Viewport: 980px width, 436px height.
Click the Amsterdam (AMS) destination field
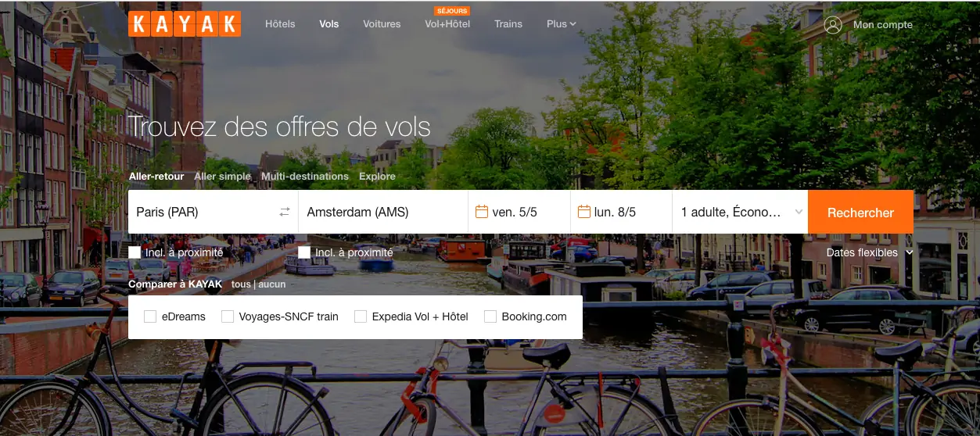pyautogui.click(x=382, y=212)
